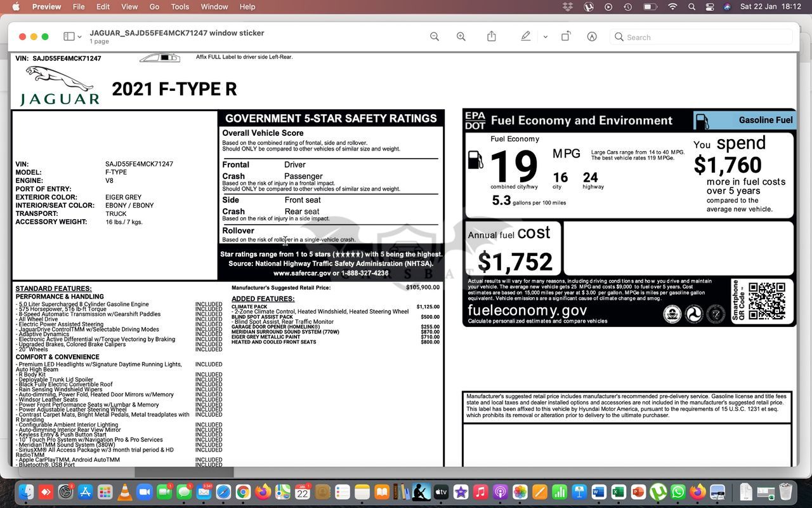Expand the highlight color options chevron

coord(545,37)
